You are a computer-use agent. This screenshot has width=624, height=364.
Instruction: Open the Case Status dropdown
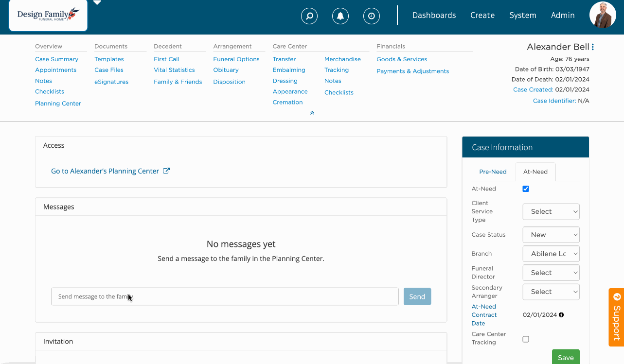tap(551, 235)
